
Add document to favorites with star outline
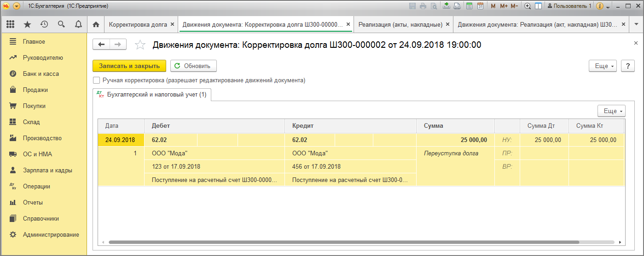139,45
